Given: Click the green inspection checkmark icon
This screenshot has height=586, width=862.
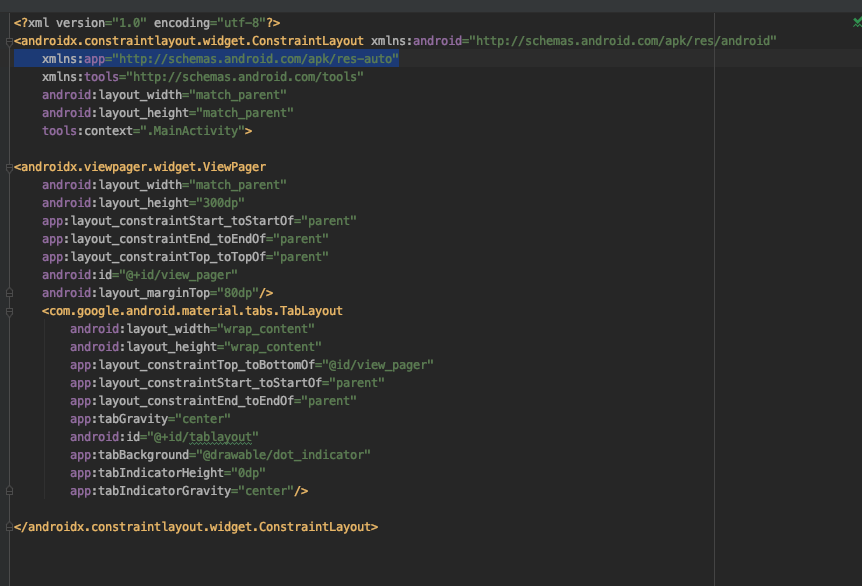Looking at the screenshot, I should pos(858,23).
